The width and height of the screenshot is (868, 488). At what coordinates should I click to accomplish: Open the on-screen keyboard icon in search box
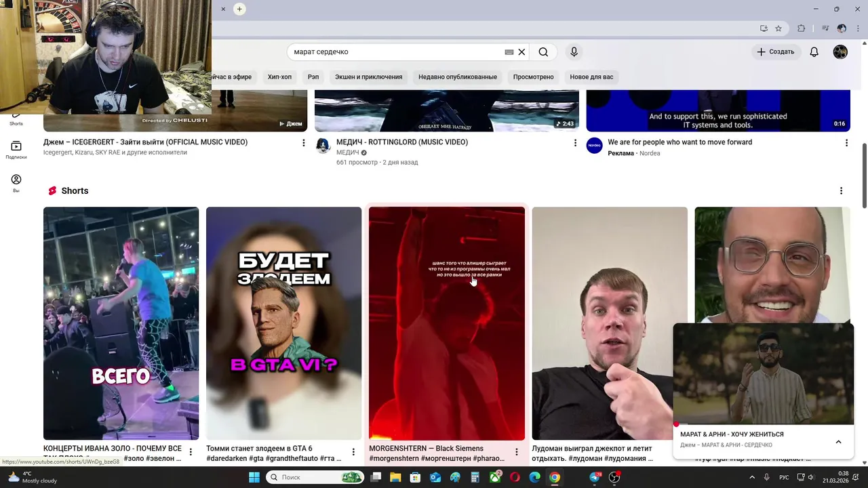(509, 52)
